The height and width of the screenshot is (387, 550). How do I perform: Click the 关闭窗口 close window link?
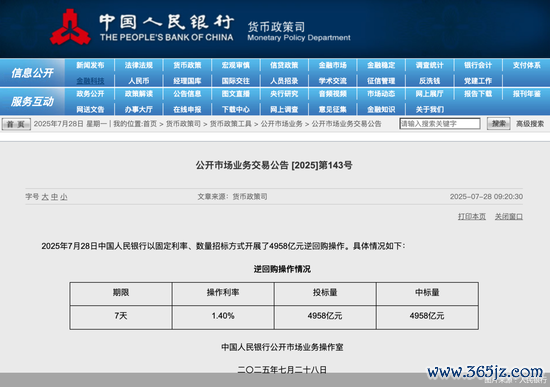[x=509, y=216]
